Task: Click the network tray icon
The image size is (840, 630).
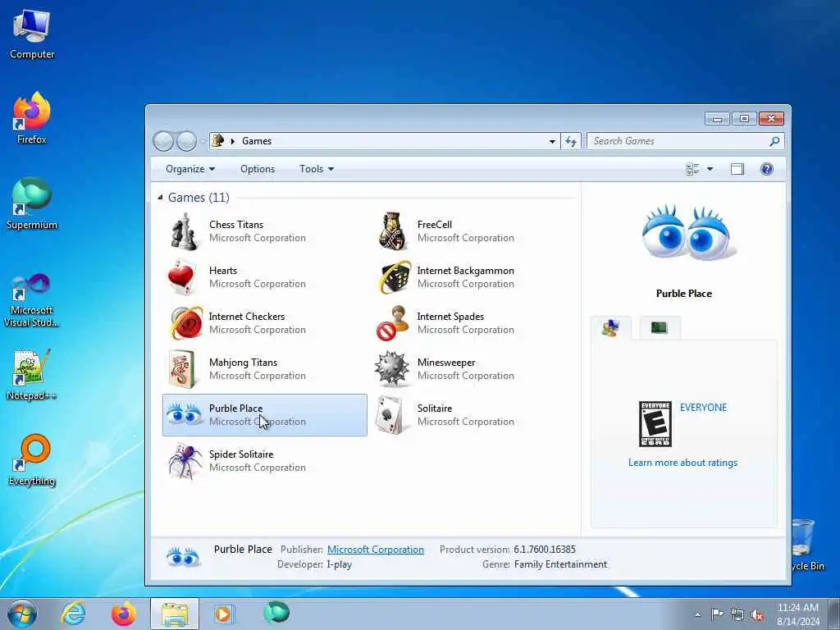Action: (x=737, y=615)
